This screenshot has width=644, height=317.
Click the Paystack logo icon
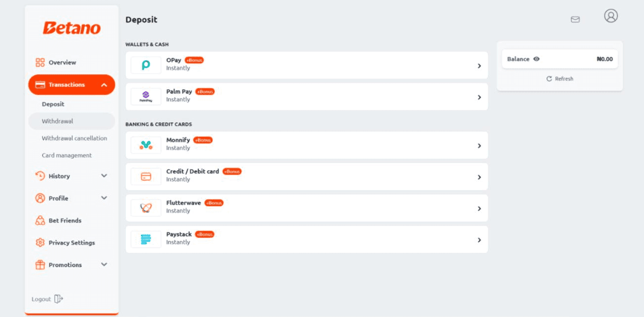coord(146,239)
